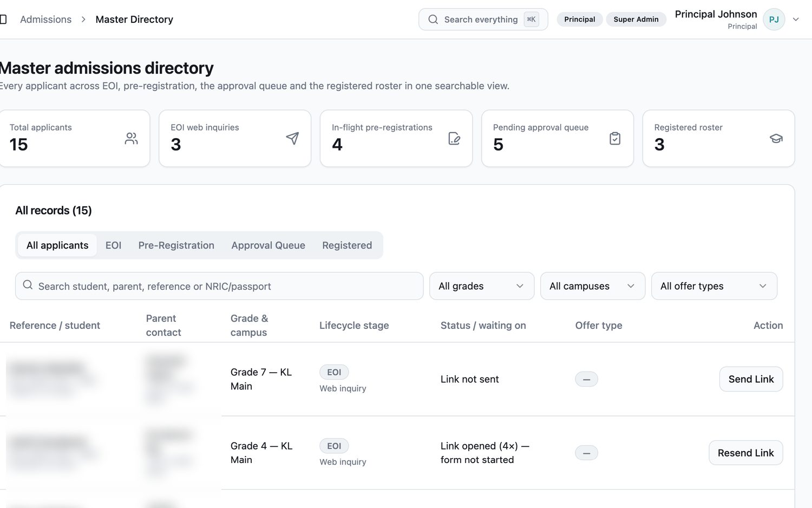812x508 pixels.
Task: Click the ⌘K shortcut badge
Action: [x=531, y=19]
